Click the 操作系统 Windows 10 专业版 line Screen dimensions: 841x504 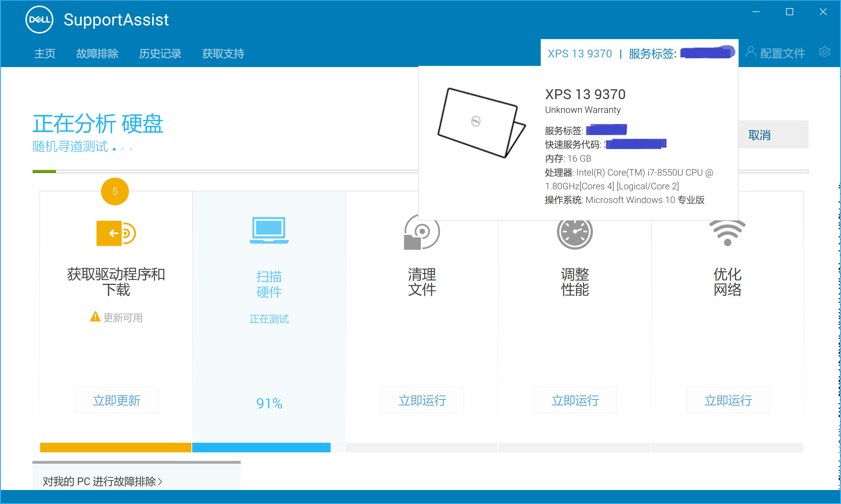click(x=624, y=200)
